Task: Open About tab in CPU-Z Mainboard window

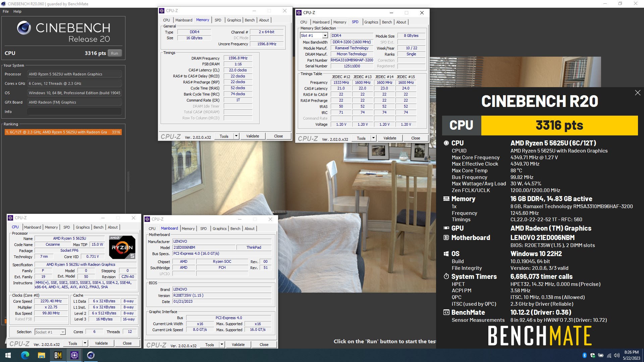Action: [x=250, y=229]
